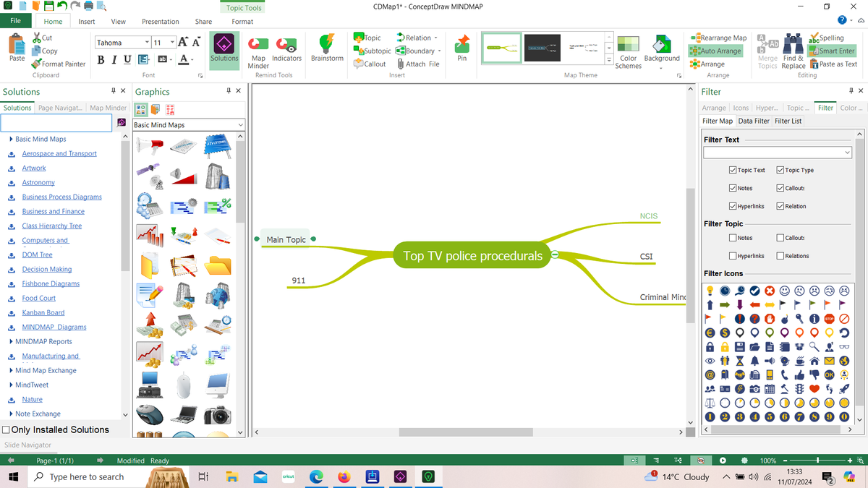
Task: Open the Map Minder tool
Action: coord(258,51)
